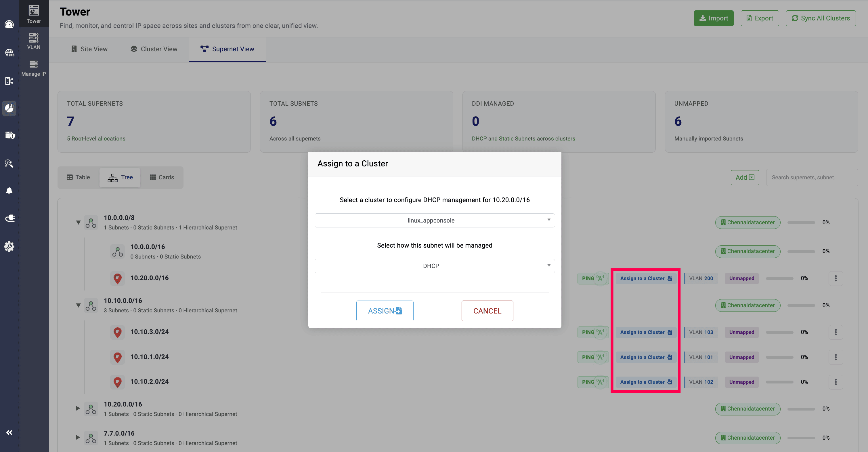
Task: Open settings gear icon in left rail
Action: [x=9, y=246]
